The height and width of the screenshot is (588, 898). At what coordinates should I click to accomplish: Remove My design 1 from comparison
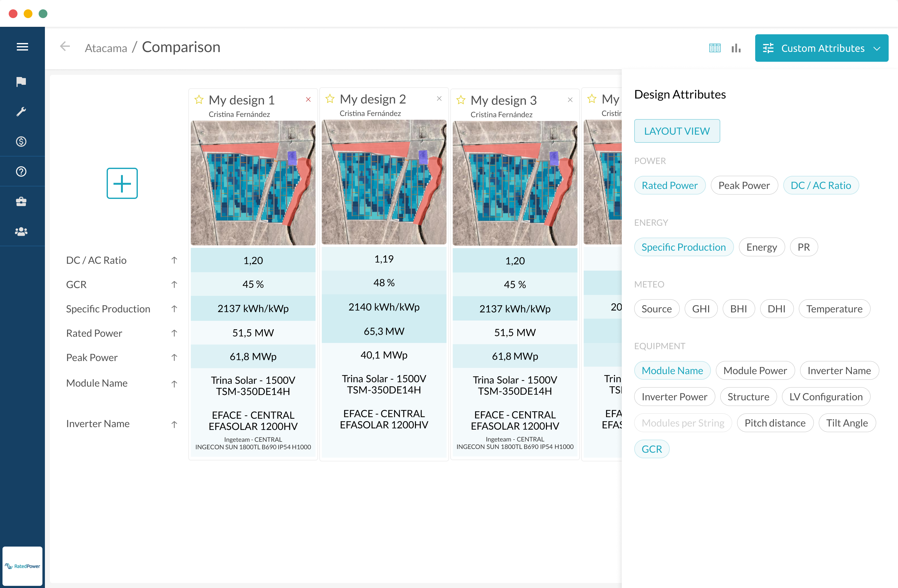pyautogui.click(x=308, y=99)
